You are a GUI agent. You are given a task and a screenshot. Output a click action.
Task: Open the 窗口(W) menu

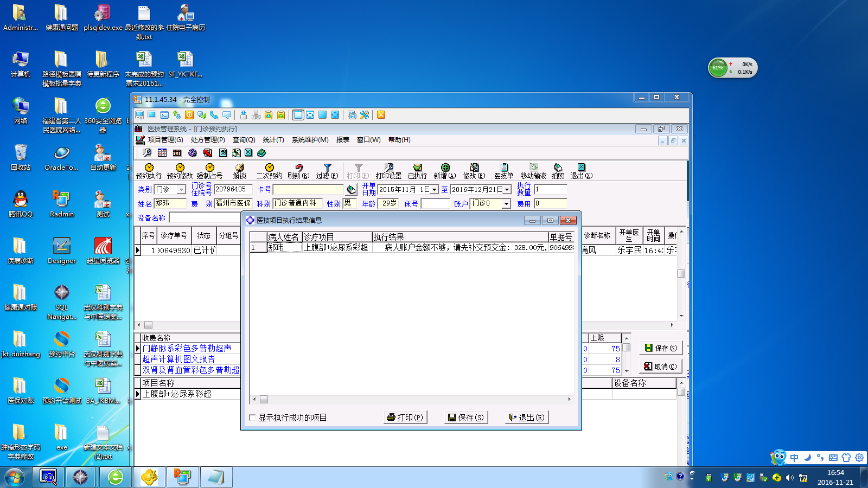pos(369,140)
